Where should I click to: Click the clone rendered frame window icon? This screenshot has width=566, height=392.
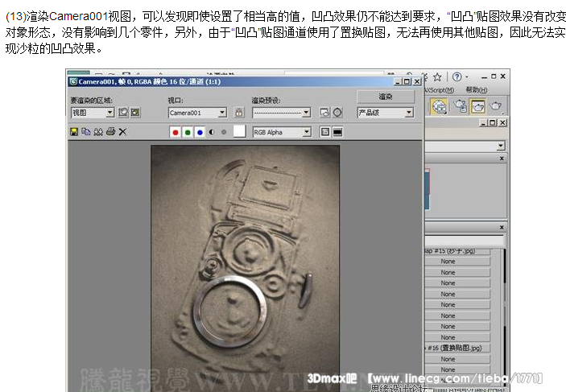click(85, 131)
